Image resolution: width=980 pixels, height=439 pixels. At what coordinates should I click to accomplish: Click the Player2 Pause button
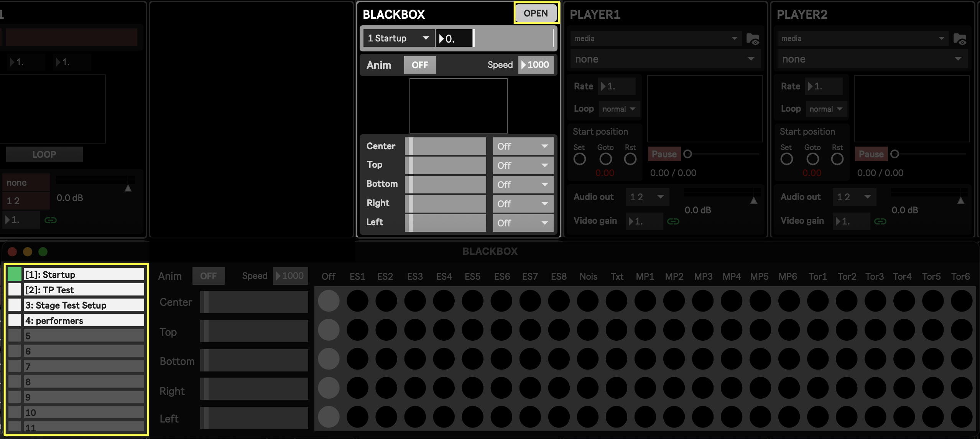(x=871, y=154)
